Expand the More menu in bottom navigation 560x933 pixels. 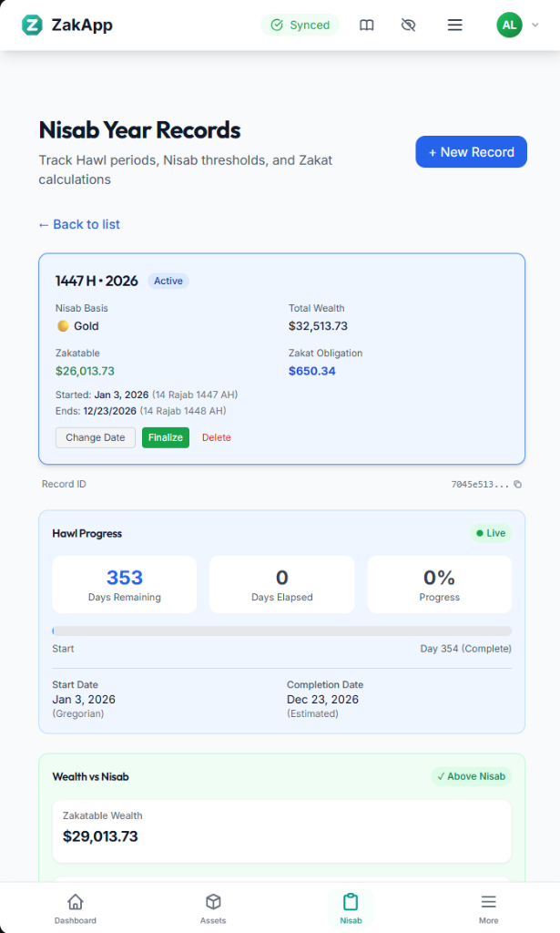(488, 907)
